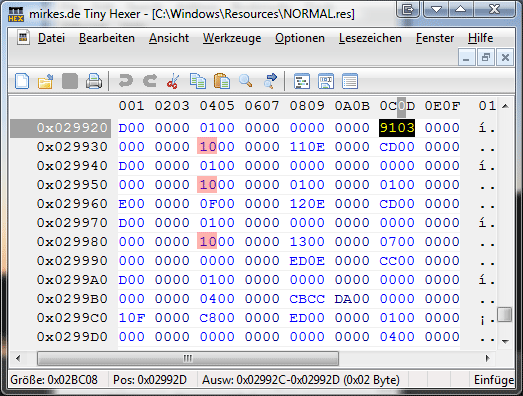Click the document icon left of Datei
The width and height of the screenshot is (523, 396).
tap(23, 38)
